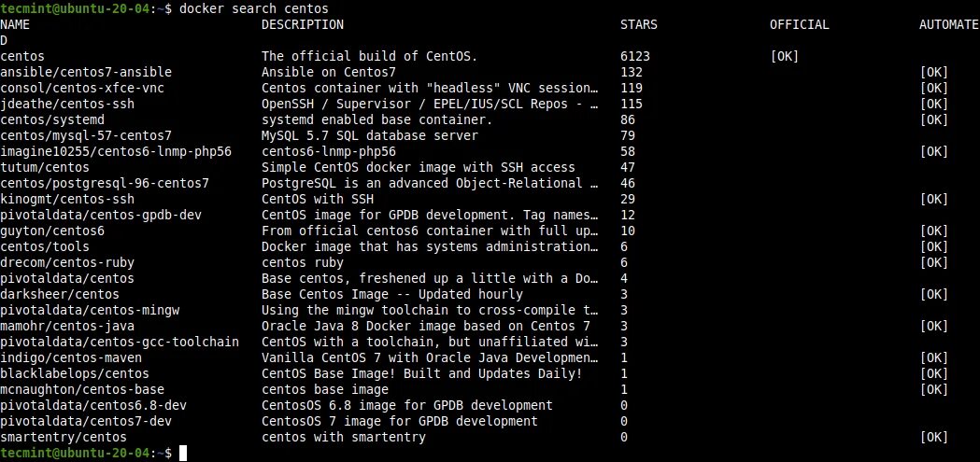Viewport: 980px width, 462px height.
Task: Click the [OK] automated flag for smartentry/centos
Action: coord(933,437)
